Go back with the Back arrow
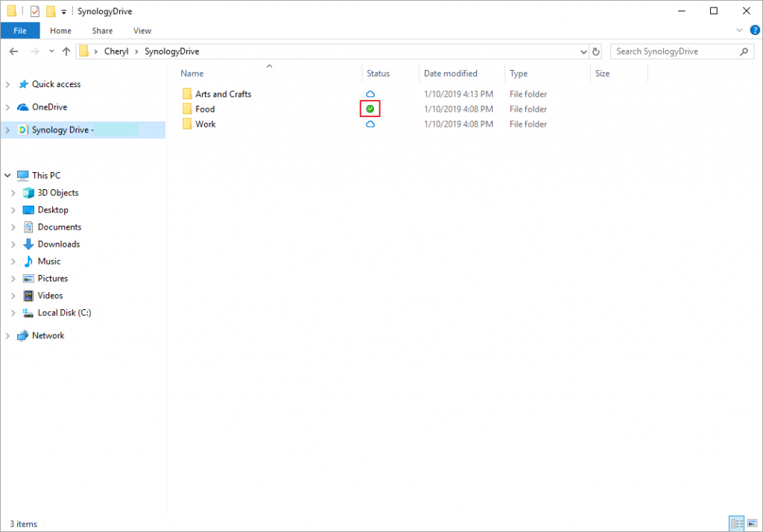The width and height of the screenshot is (763, 532). [13, 51]
